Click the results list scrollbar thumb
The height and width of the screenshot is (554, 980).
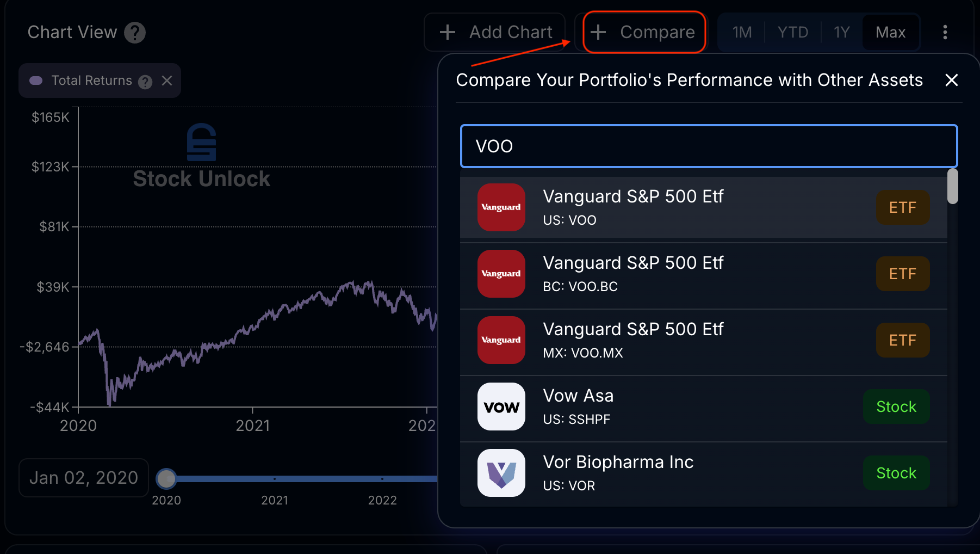click(952, 187)
